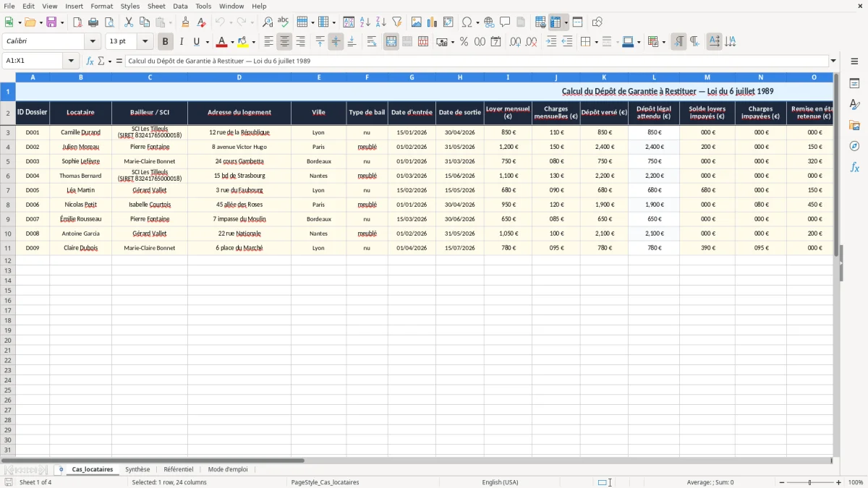Format as percent
Image resolution: width=868 pixels, height=488 pixels.
point(464,42)
